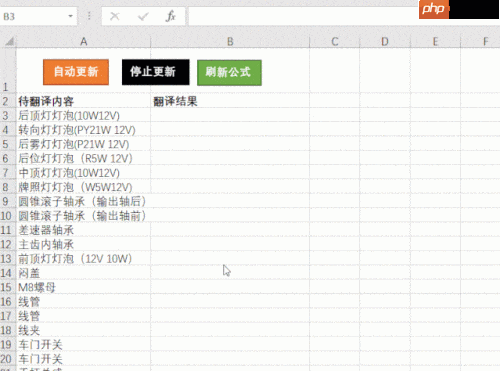Click the 停止更新 black button
The height and width of the screenshot is (371, 500).
[156, 72]
